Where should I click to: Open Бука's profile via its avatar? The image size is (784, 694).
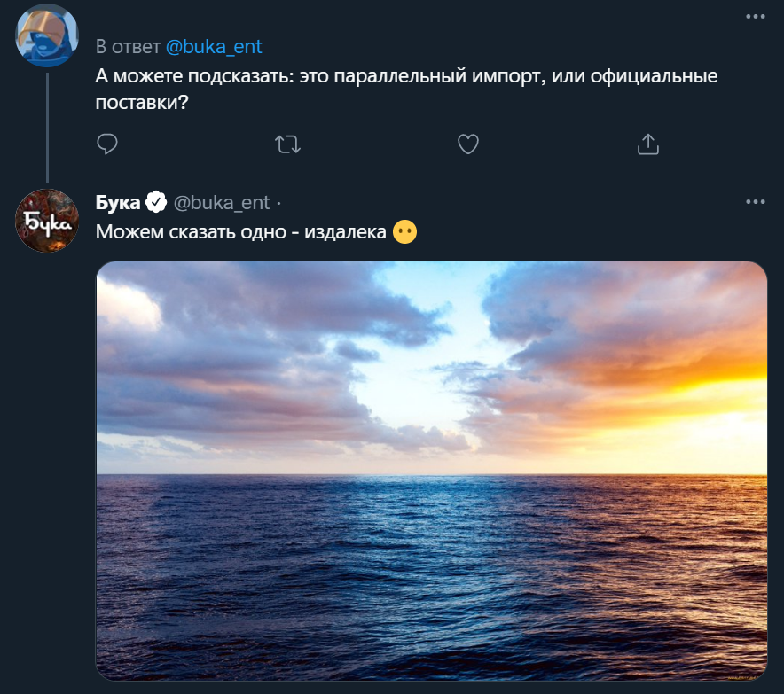point(47,220)
